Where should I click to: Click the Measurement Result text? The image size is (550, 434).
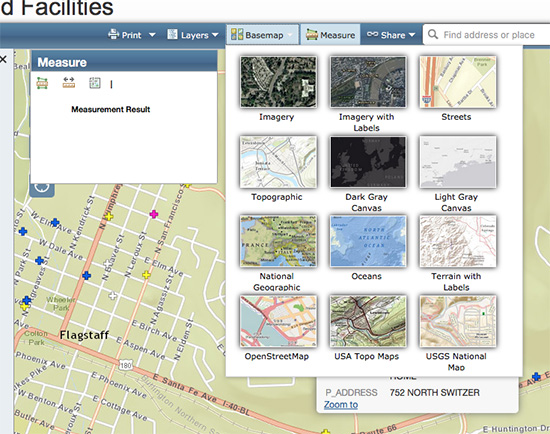[110, 109]
